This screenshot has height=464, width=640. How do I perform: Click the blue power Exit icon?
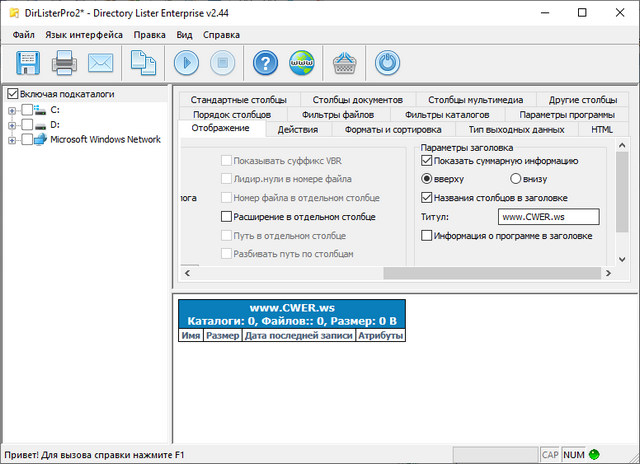point(387,63)
